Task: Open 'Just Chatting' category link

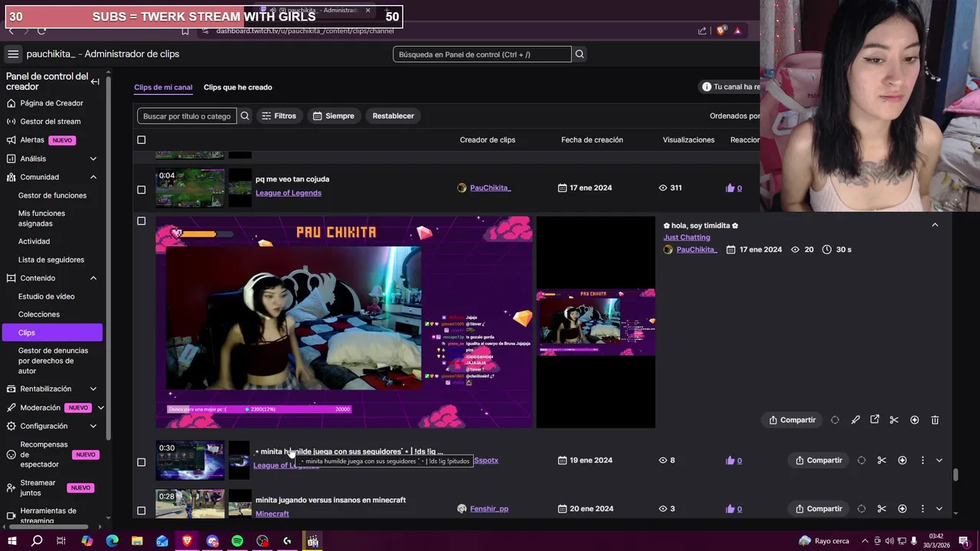Action: [x=687, y=237]
